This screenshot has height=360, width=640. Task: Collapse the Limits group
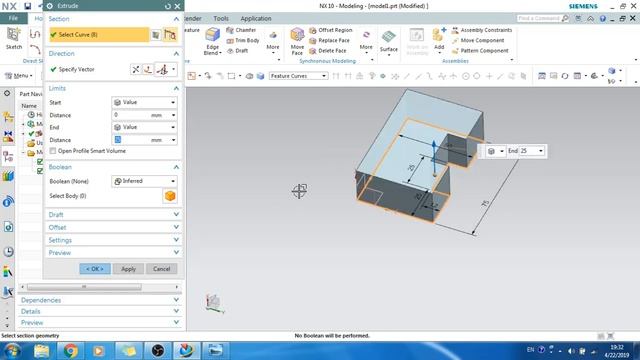coord(176,89)
